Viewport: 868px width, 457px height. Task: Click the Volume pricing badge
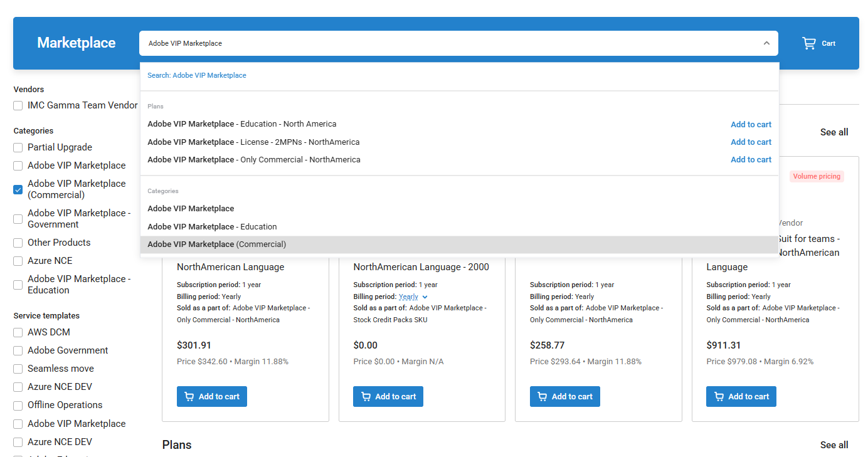[816, 176]
